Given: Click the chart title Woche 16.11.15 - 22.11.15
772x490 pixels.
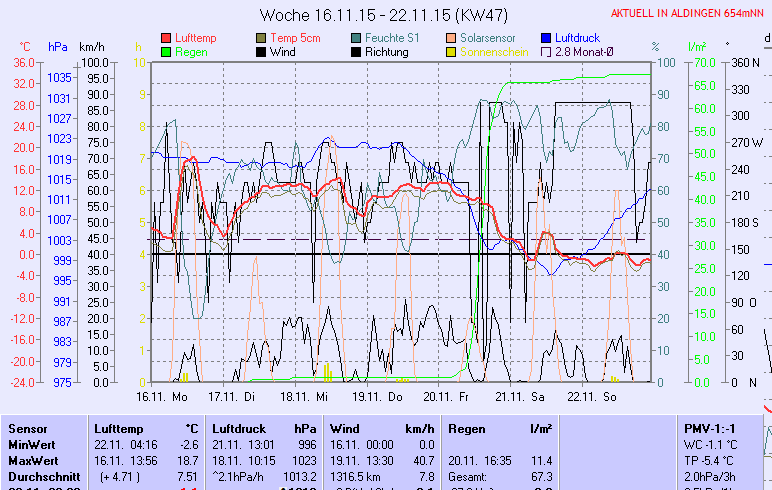Looking at the screenshot, I should (x=383, y=15).
